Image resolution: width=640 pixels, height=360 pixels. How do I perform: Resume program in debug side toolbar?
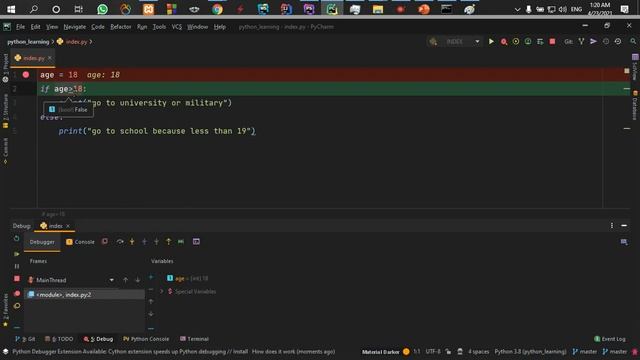(17, 254)
